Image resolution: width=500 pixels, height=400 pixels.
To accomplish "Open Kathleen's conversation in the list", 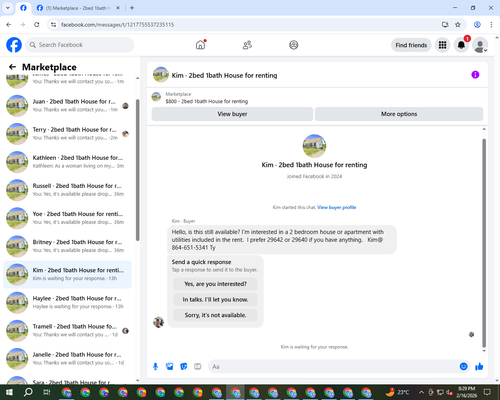I will point(67,162).
